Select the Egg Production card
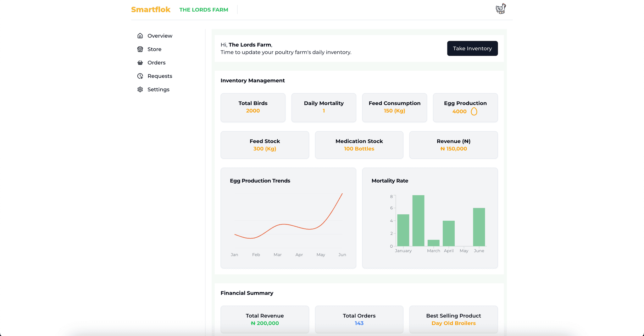Screen dimensions: 644x336 tap(465, 107)
